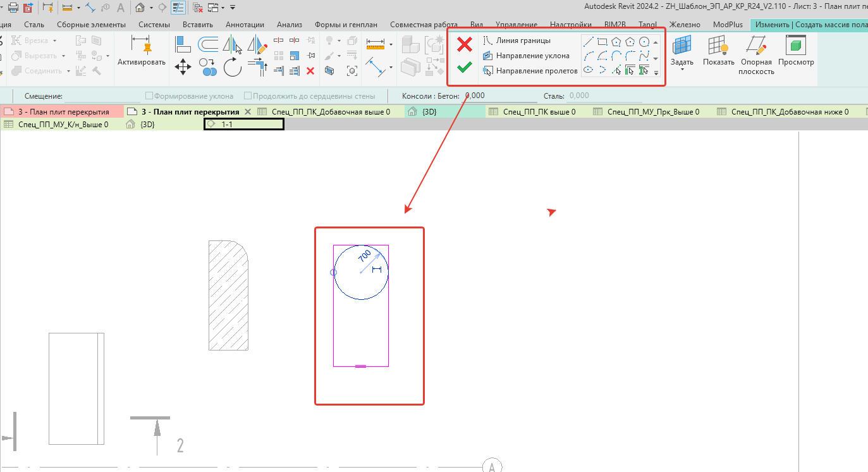Image resolution: width=868 pixels, height=472 pixels.
Task: Switch to the 1-1 section view tab
Action: [x=243, y=125]
